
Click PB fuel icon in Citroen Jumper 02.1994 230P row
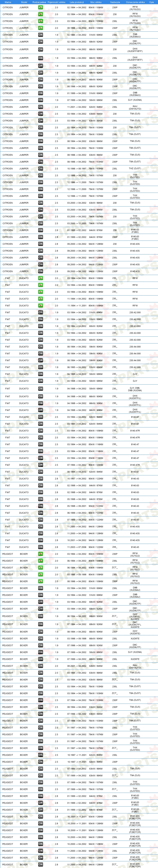(40, 7)
